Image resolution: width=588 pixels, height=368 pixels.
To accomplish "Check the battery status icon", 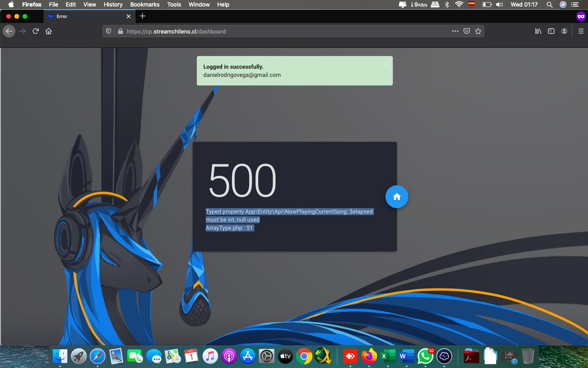I will pos(487,4).
